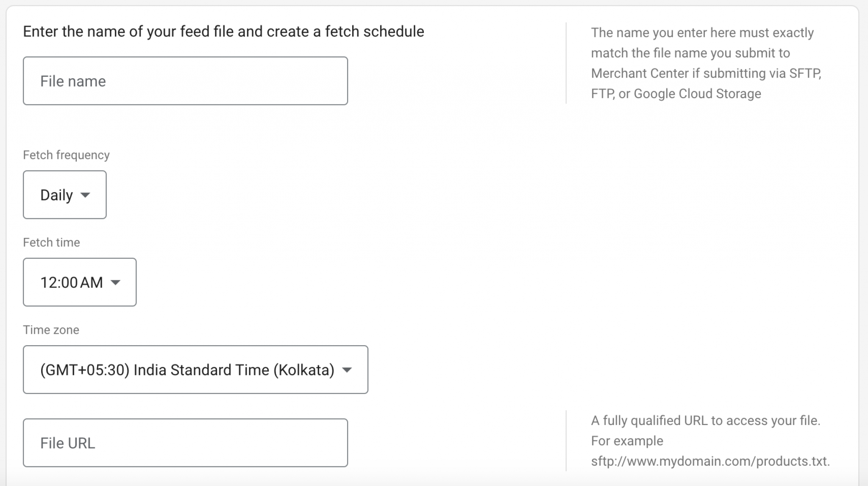Select the "Daily" value text

pyautogui.click(x=56, y=195)
